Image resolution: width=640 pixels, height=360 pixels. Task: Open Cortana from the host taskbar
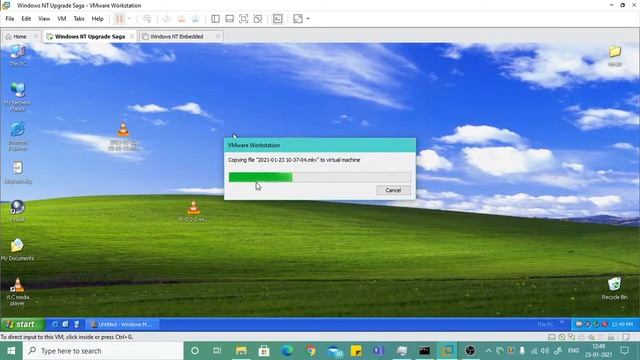(195, 351)
